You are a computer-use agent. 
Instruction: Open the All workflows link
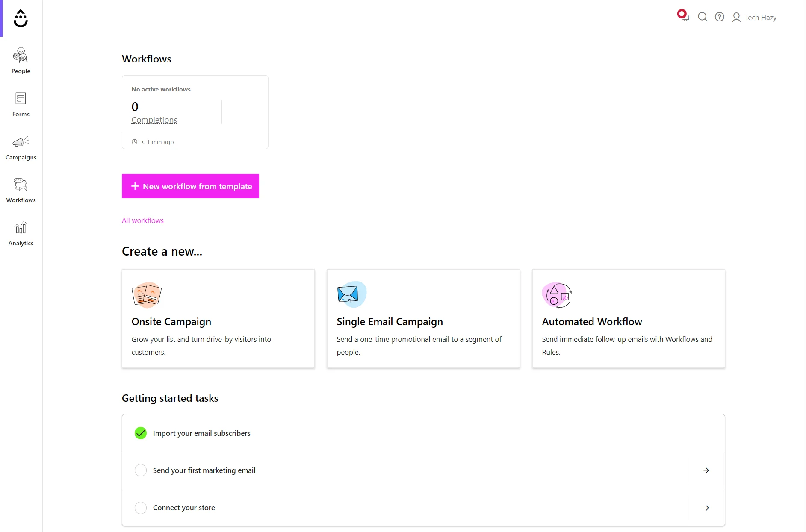[143, 220]
